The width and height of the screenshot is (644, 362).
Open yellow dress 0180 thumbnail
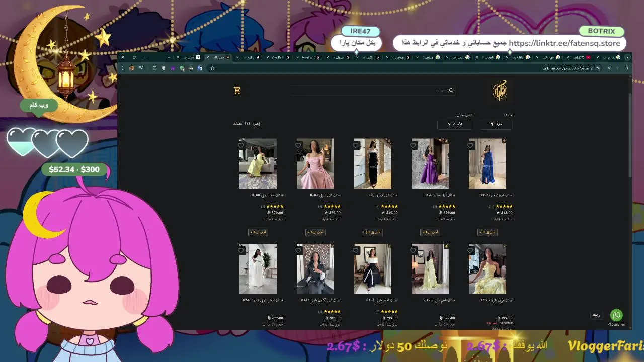(258, 163)
